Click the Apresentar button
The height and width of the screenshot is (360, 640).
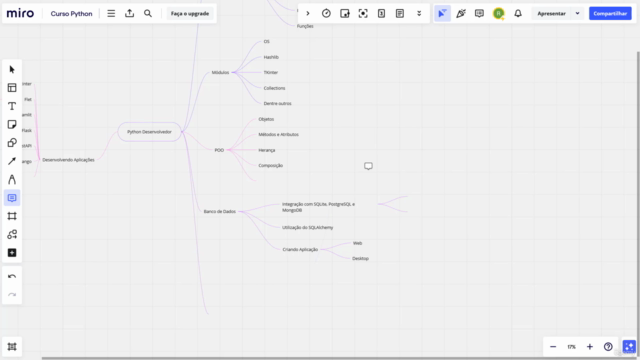pos(551,13)
